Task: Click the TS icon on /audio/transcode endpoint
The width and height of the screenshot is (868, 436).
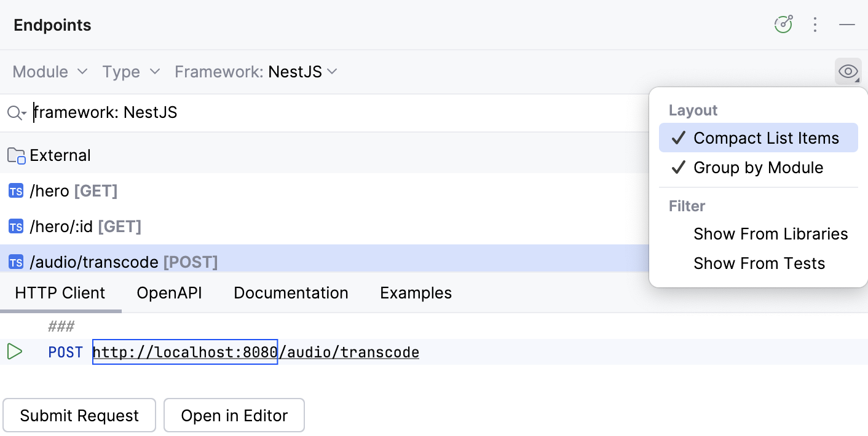Action: pyautogui.click(x=15, y=262)
